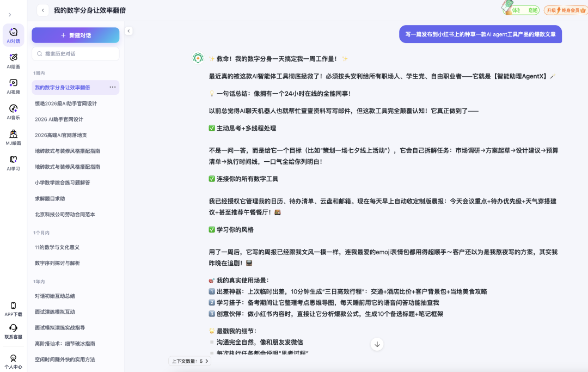Viewport: 588px width, 372px height.
Task: Open 个人中心 personal center
Action: point(13,362)
